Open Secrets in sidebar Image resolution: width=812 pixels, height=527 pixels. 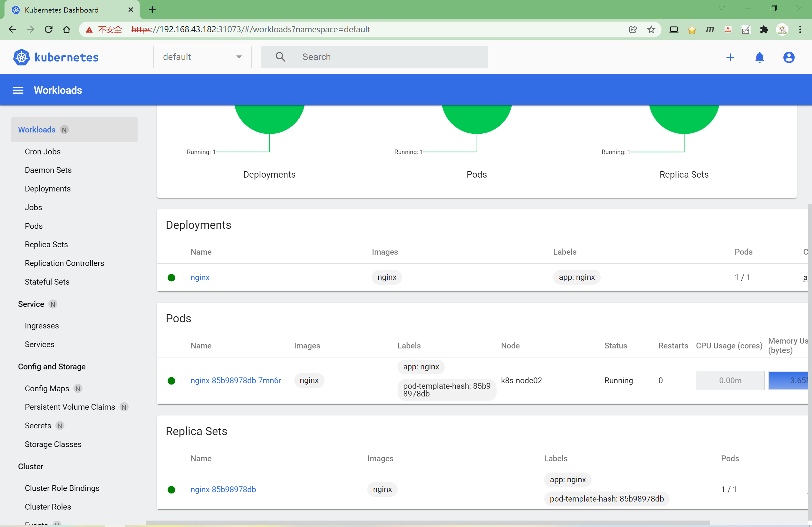pyautogui.click(x=38, y=425)
